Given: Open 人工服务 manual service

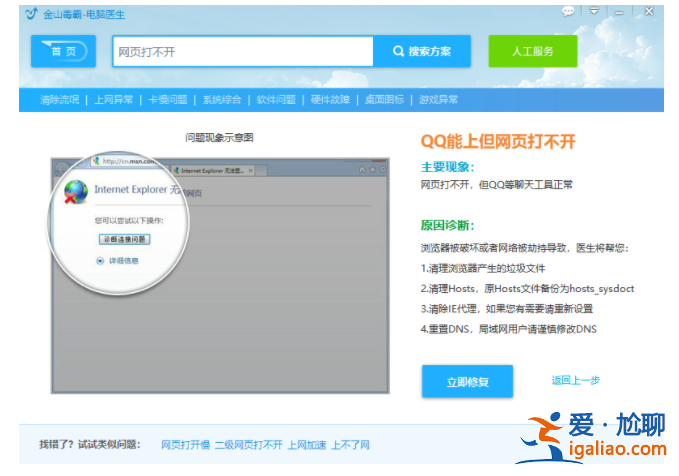Looking at the screenshot, I should (533, 51).
